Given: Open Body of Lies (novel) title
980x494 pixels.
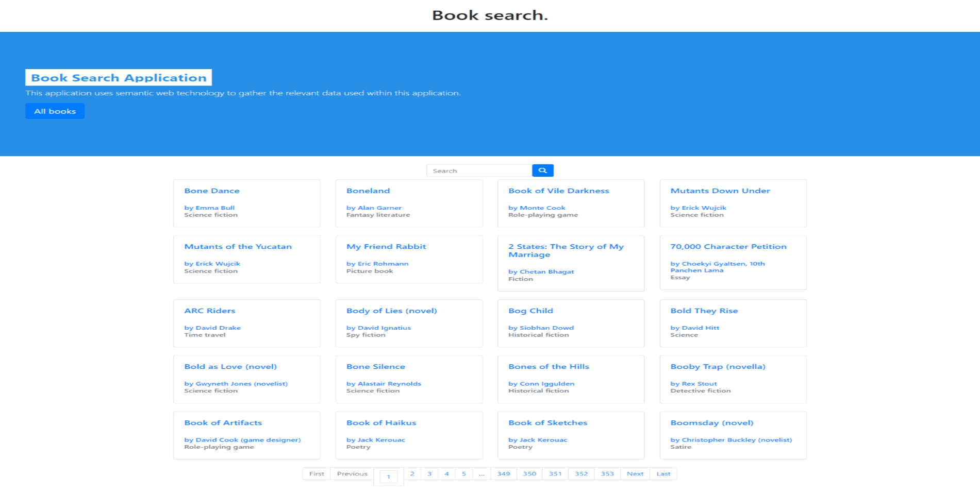Looking at the screenshot, I should pos(392,311).
